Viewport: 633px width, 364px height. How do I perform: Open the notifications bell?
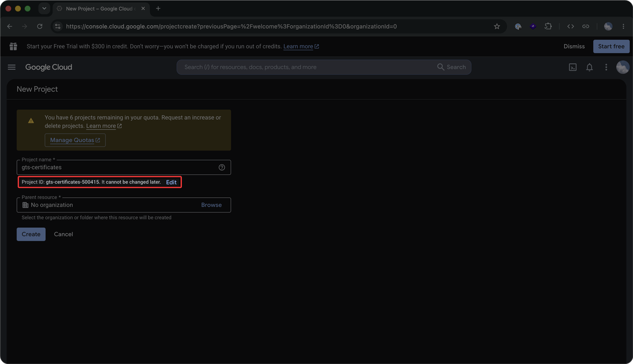point(590,68)
